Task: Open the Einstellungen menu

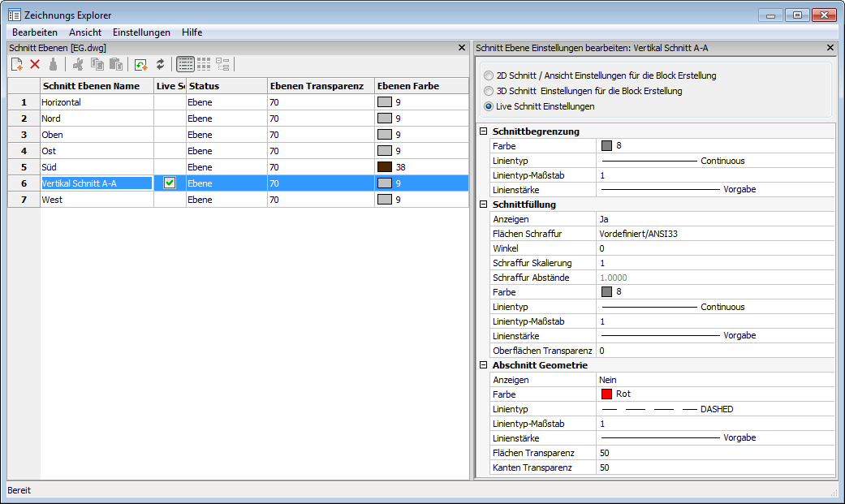Action: [x=141, y=32]
